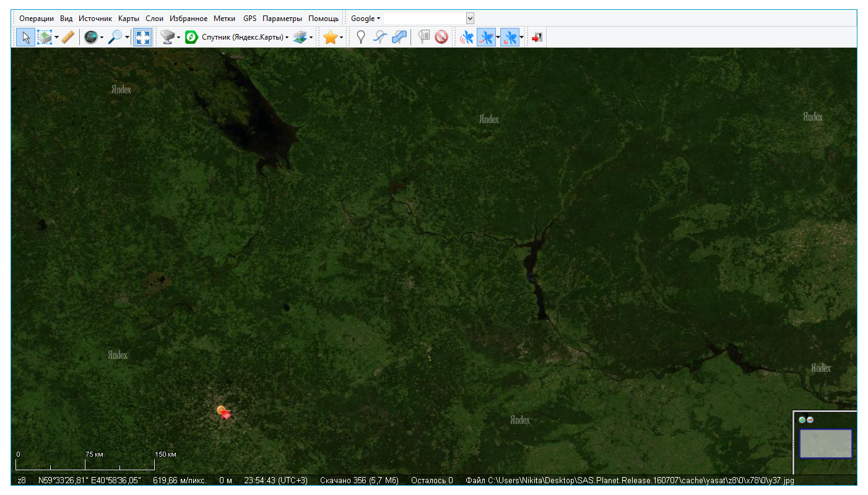Viewport: 868px width, 495px height.
Task: Click the GPS receiver connect icon
Action: [x=466, y=38]
